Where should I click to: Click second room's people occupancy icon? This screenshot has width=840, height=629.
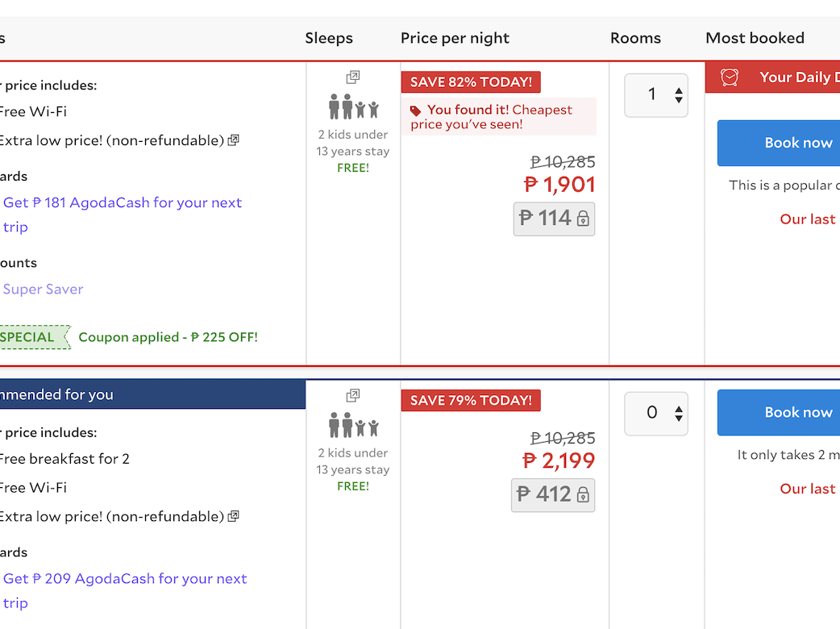pos(353,425)
